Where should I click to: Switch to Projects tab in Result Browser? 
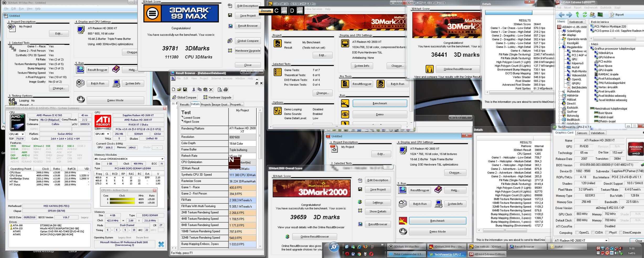tap(206, 105)
